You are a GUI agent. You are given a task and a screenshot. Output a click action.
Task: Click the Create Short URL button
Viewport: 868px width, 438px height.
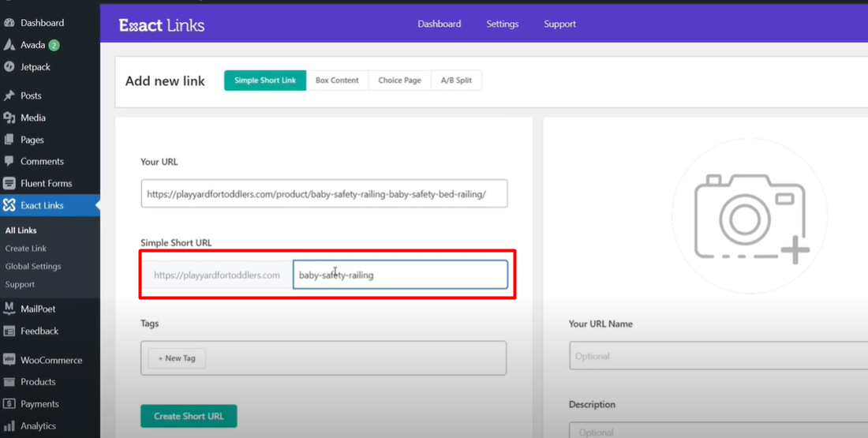[x=189, y=416]
